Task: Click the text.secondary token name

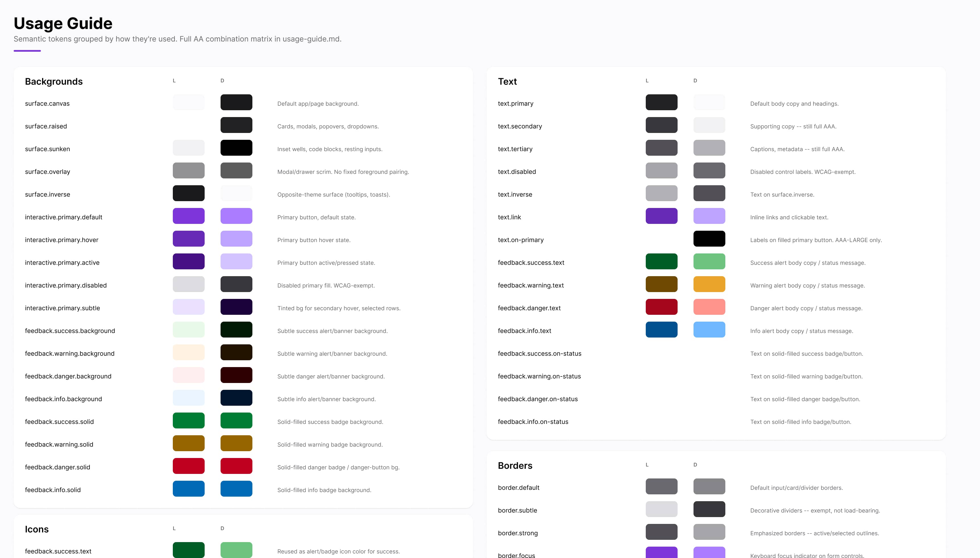Action: [520, 126]
